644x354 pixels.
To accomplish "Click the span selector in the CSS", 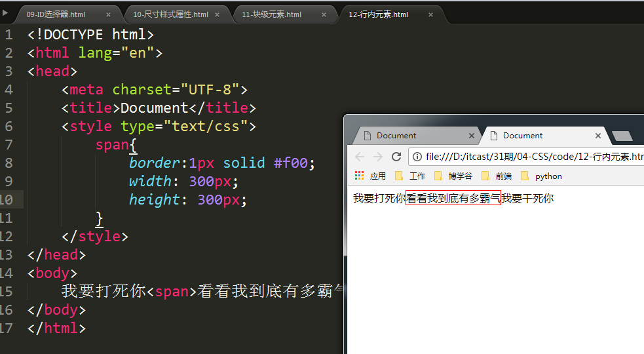I will [x=112, y=145].
